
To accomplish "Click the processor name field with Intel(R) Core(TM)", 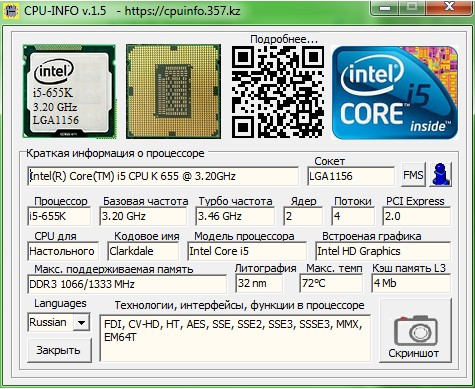I will click(163, 176).
